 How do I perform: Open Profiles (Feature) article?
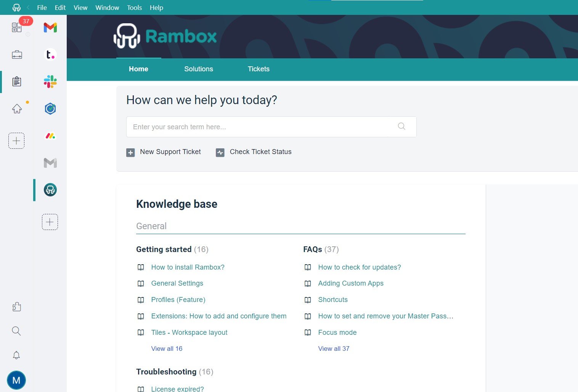coord(178,300)
